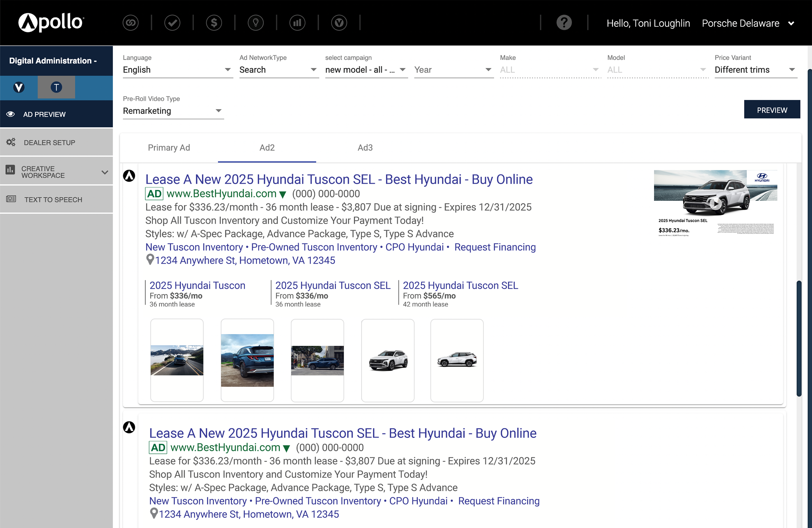
Task: Open the select campaign dropdown
Action: point(366,69)
